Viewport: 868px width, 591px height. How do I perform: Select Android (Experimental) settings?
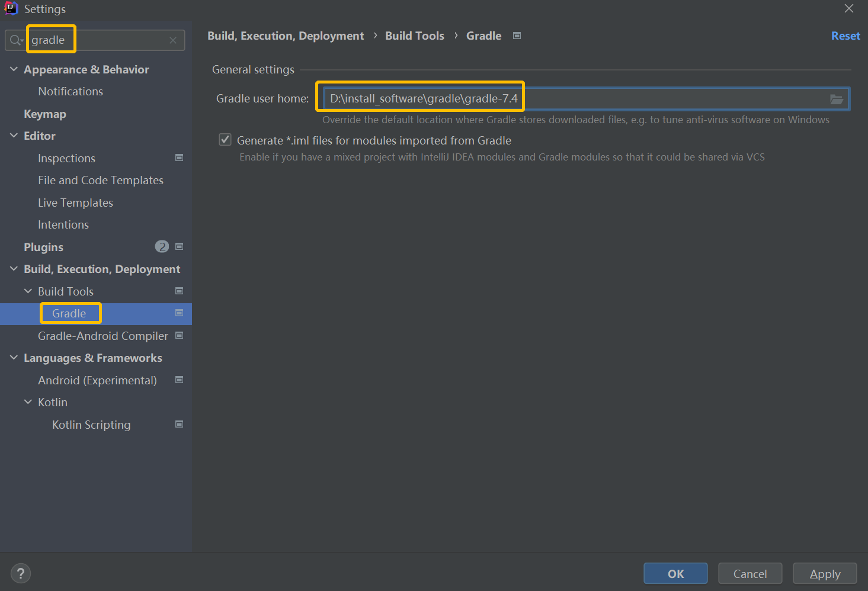click(97, 380)
